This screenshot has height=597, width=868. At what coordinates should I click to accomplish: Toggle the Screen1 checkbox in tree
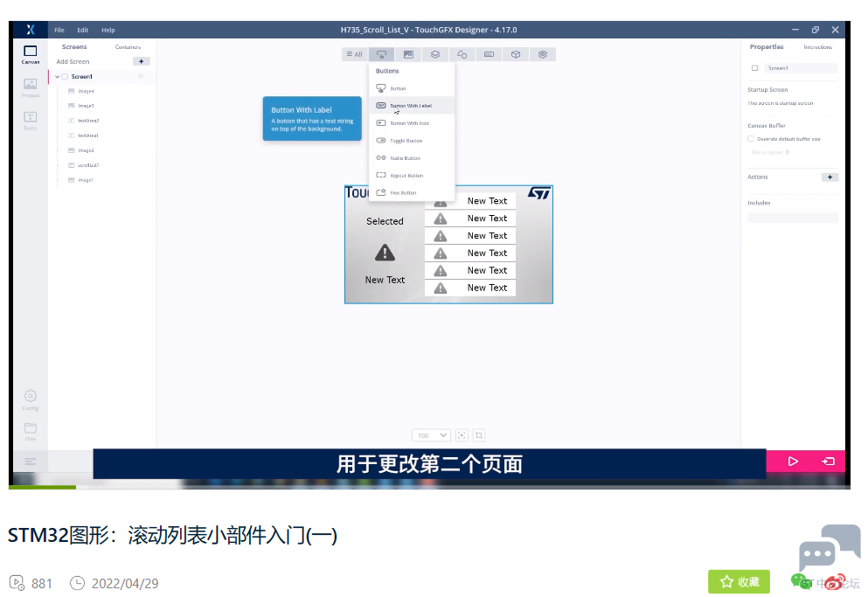65,77
